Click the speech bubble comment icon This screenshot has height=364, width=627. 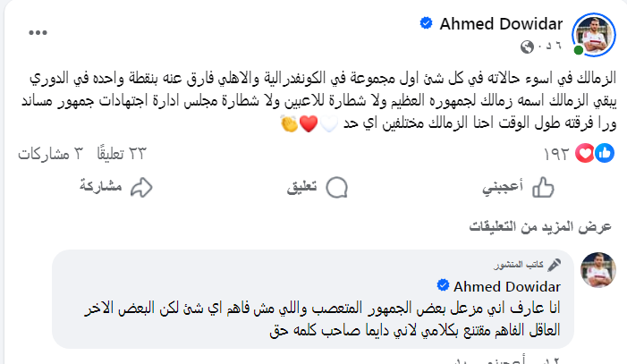click(337, 188)
